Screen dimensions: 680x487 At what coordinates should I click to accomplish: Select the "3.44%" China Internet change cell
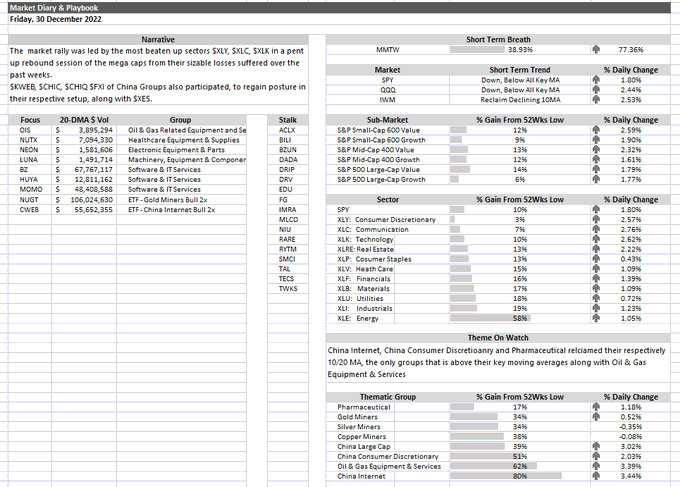pyautogui.click(x=631, y=476)
